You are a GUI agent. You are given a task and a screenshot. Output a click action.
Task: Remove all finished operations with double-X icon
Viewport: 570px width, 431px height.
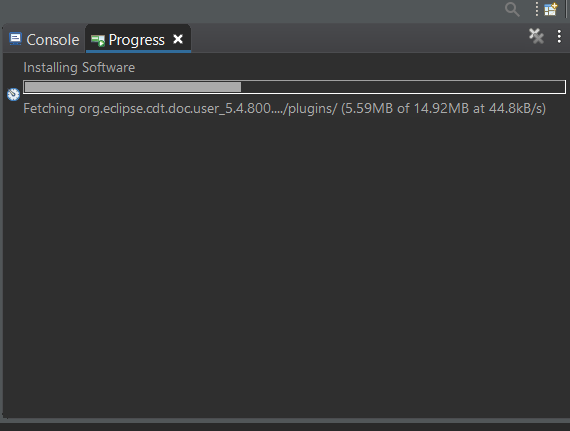point(536,36)
